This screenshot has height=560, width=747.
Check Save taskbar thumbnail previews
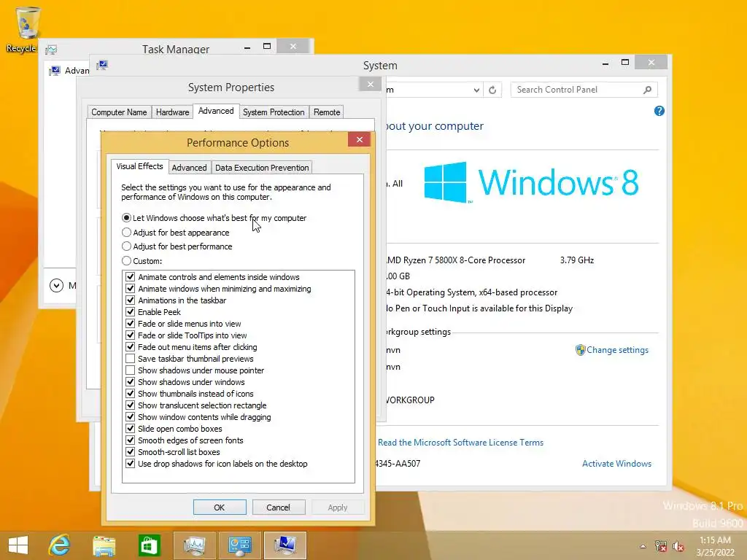(130, 359)
